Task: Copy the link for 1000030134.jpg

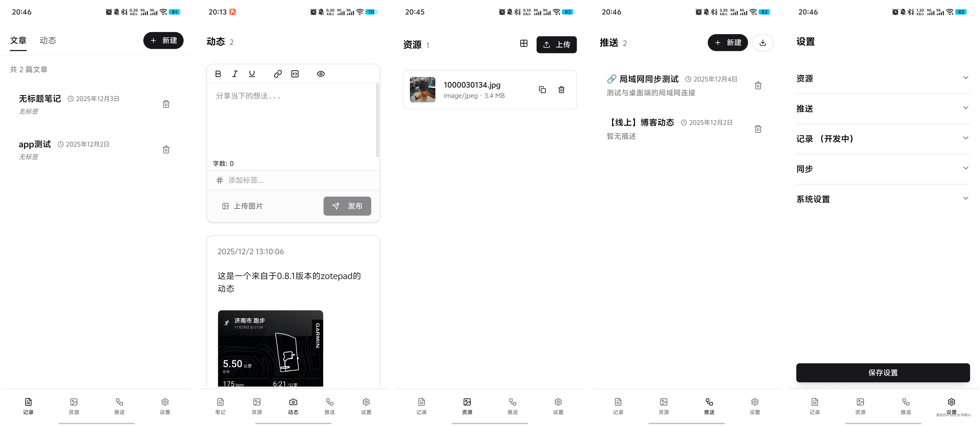Action: (542, 90)
